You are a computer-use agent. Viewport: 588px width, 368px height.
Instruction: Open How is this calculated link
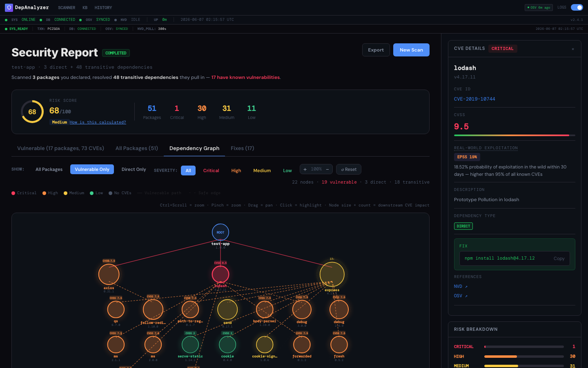98,122
